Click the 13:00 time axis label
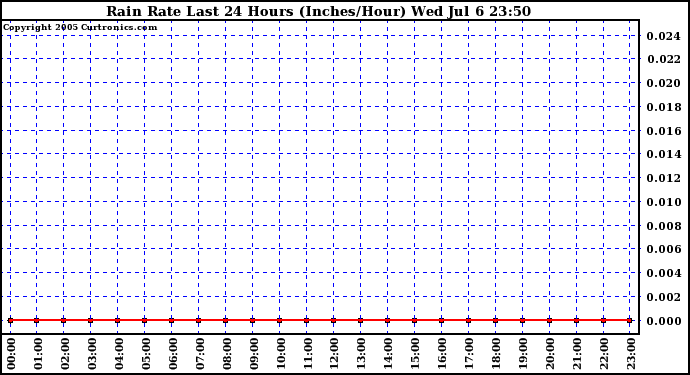This screenshot has height=375, width=690. pyautogui.click(x=361, y=353)
